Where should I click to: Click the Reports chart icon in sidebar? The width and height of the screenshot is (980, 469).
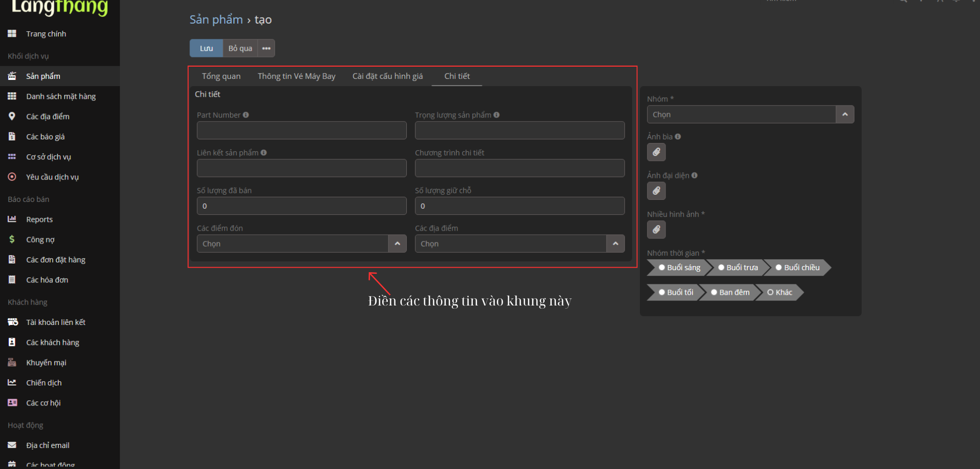click(x=12, y=219)
